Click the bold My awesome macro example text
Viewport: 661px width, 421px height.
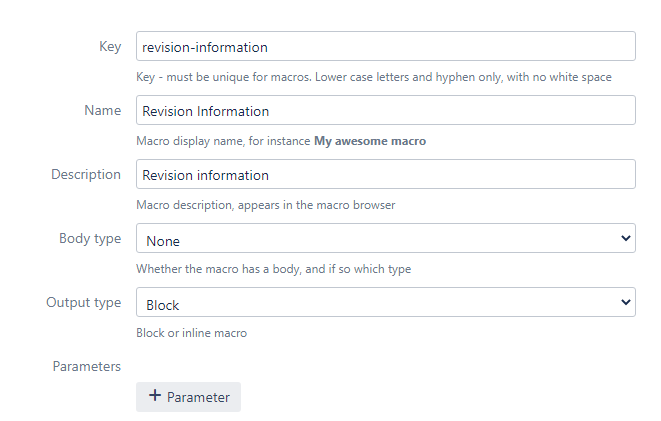(370, 141)
